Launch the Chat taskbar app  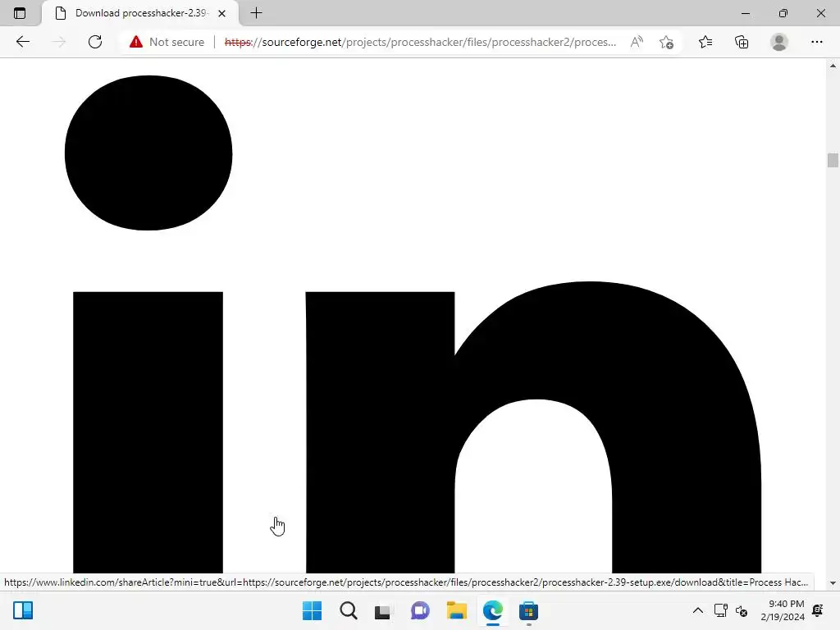coord(420,610)
